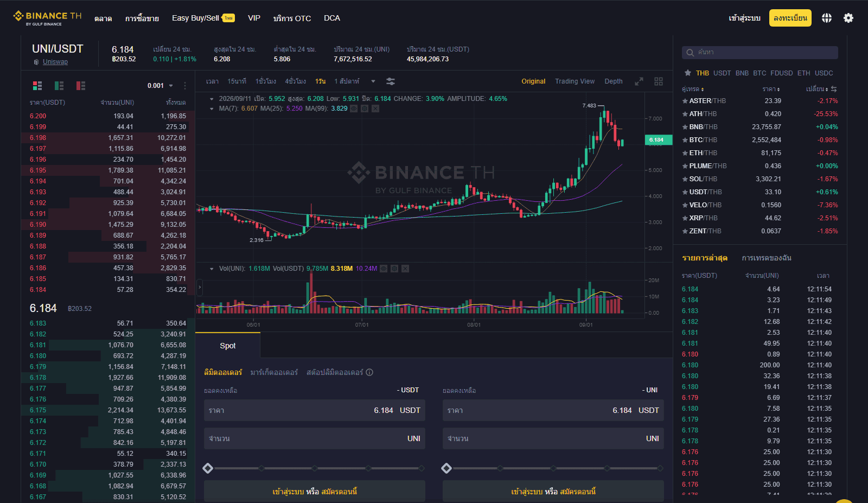This screenshot has width=868, height=503.
Task: Collapse the order book side panel arrow
Action: (x=199, y=287)
